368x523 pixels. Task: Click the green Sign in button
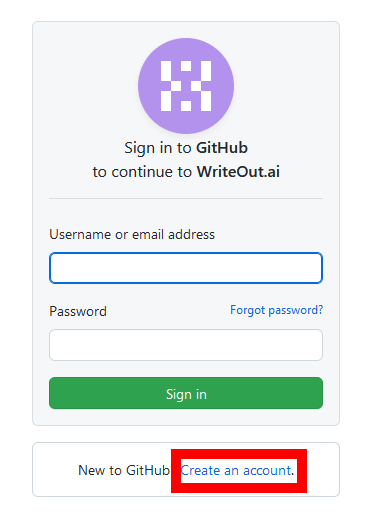point(186,393)
